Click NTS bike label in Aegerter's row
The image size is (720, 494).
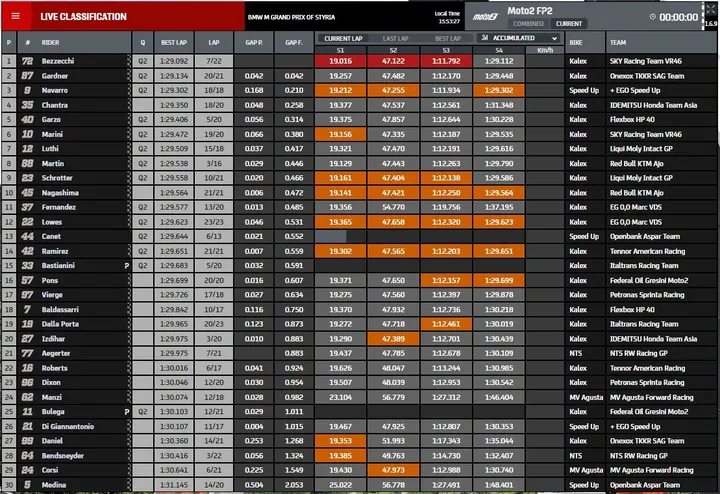click(x=575, y=354)
